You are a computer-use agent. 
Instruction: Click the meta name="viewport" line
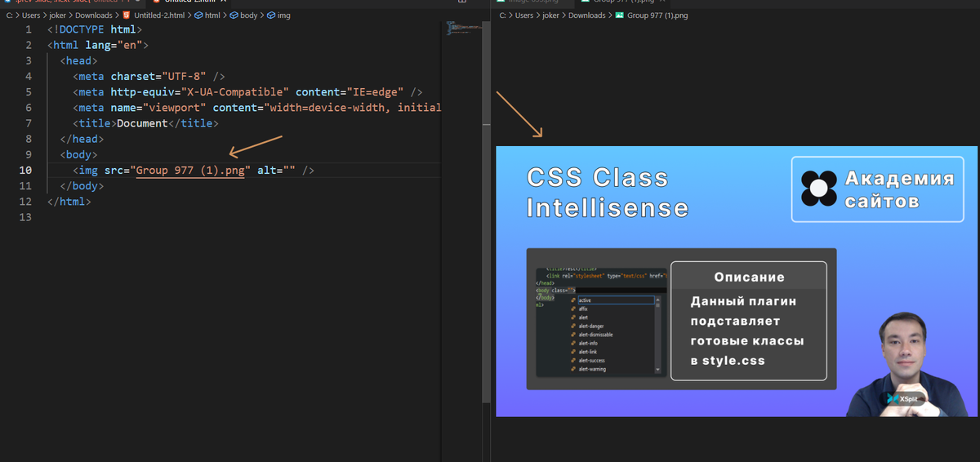tap(256, 107)
